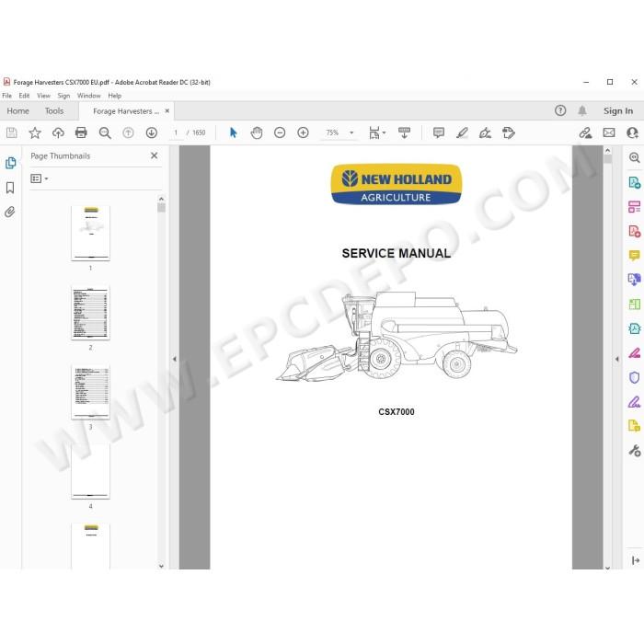This screenshot has width=644, height=644.
Task: Select the highlighter pen tool
Action: point(462,132)
